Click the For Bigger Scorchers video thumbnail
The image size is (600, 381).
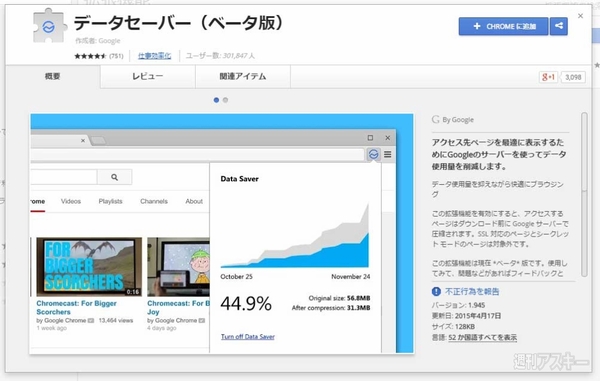[89, 267]
